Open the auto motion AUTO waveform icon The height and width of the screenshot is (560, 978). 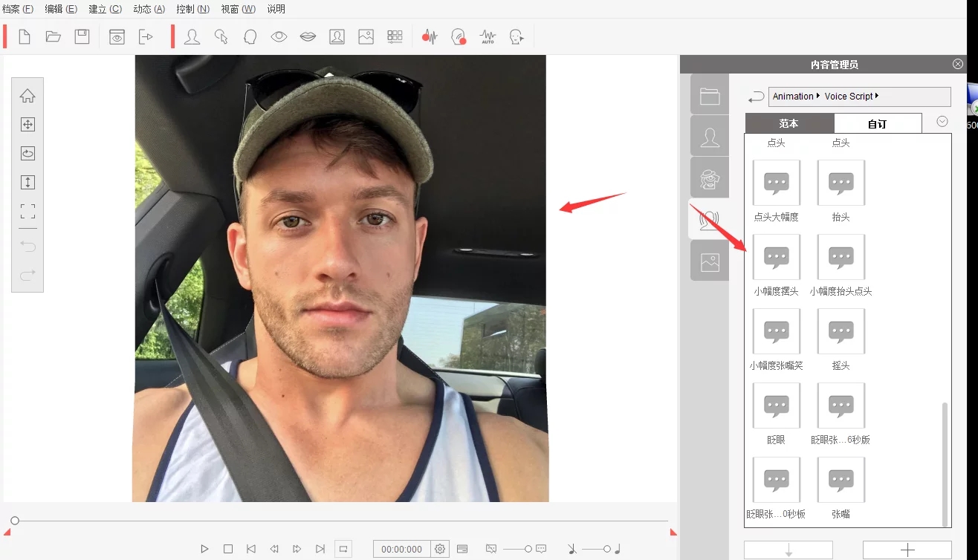(x=488, y=36)
